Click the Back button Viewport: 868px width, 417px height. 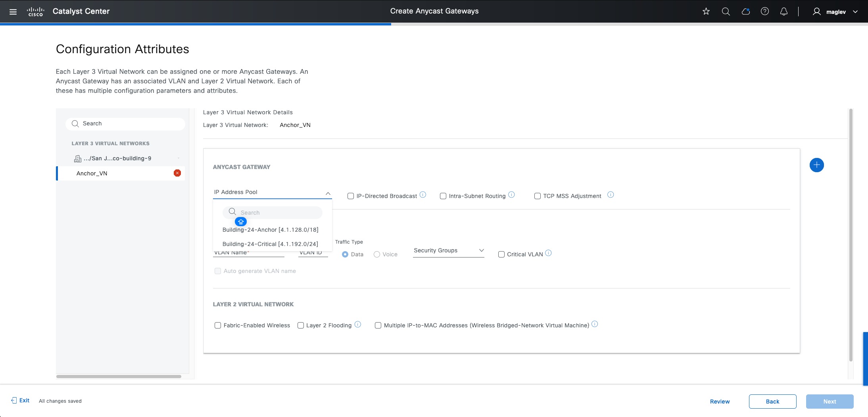(772, 402)
